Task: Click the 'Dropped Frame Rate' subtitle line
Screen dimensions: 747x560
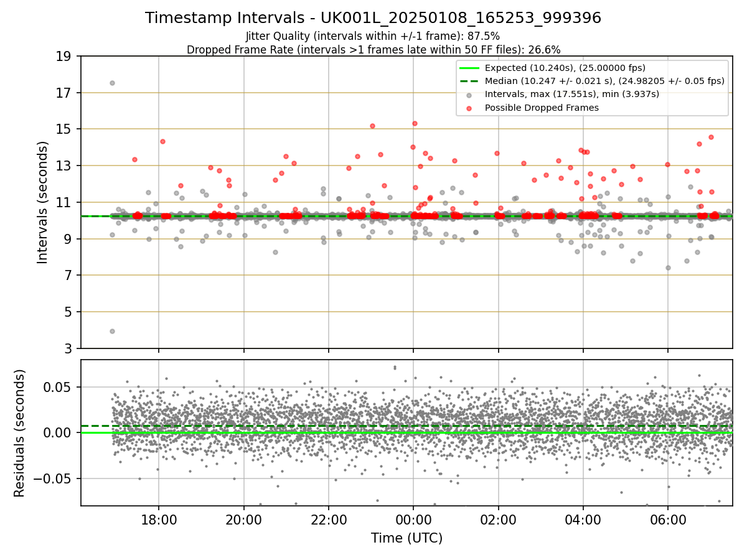Action: click(x=374, y=49)
